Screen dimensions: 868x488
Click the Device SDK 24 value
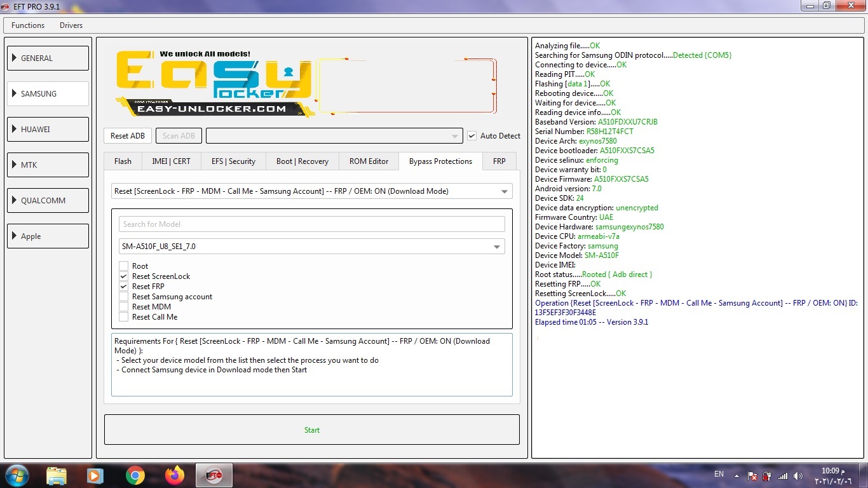click(x=580, y=198)
